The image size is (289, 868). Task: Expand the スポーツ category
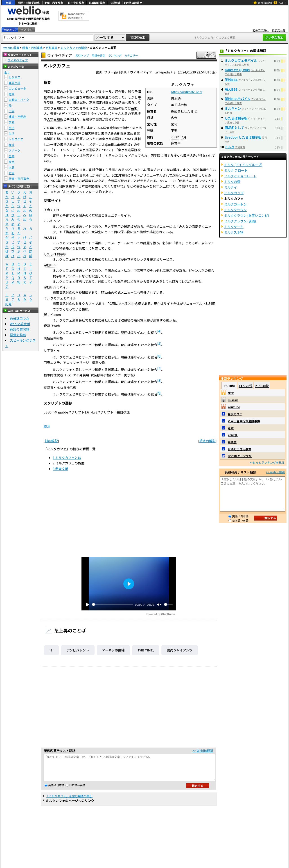(6, 150)
